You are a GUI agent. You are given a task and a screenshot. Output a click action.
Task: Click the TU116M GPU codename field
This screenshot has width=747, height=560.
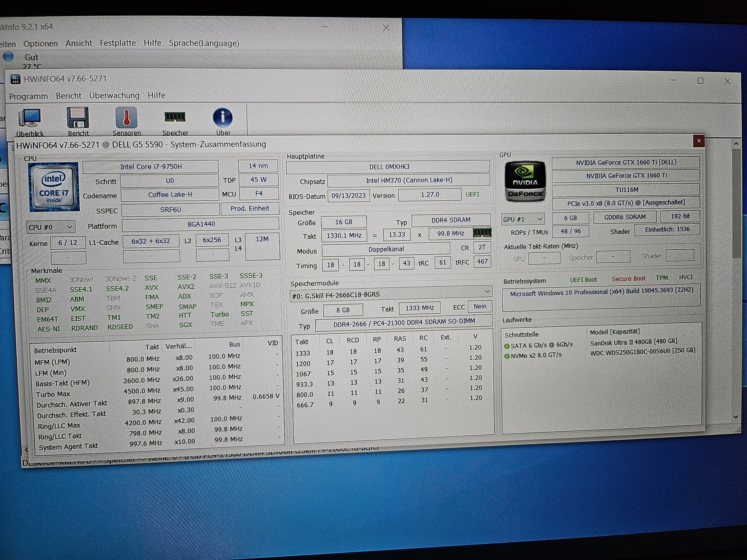coord(626,190)
